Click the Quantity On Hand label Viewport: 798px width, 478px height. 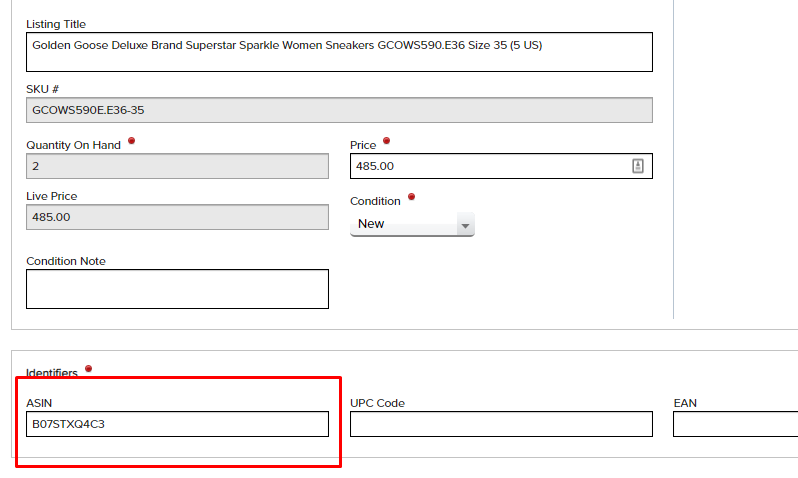point(73,145)
